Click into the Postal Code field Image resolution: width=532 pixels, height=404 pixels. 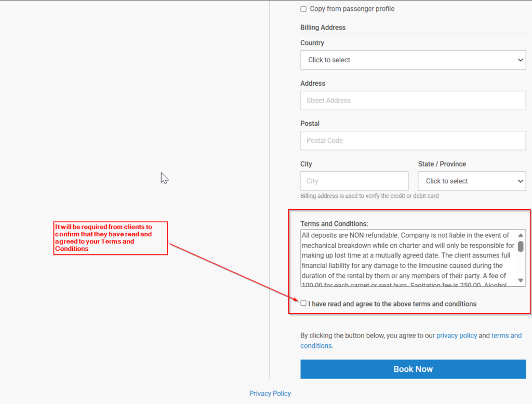click(x=413, y=140)
